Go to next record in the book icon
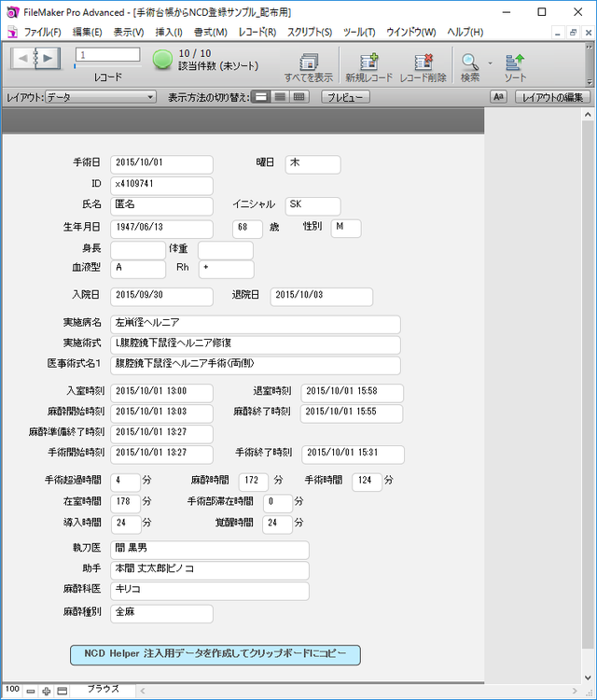Image resolution: width=597 pixels, height=700 pixels. pyautogui.click(x=48, y=58)
